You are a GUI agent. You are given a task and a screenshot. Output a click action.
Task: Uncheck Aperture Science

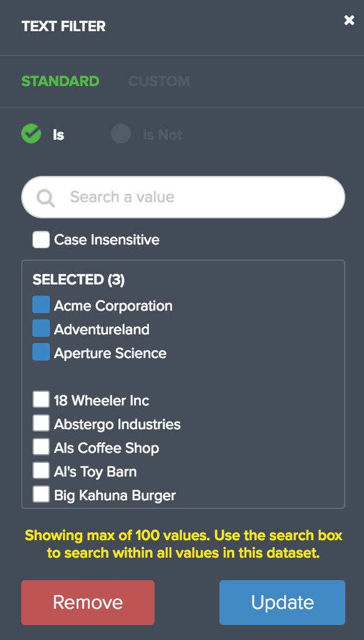pos(41,352)
